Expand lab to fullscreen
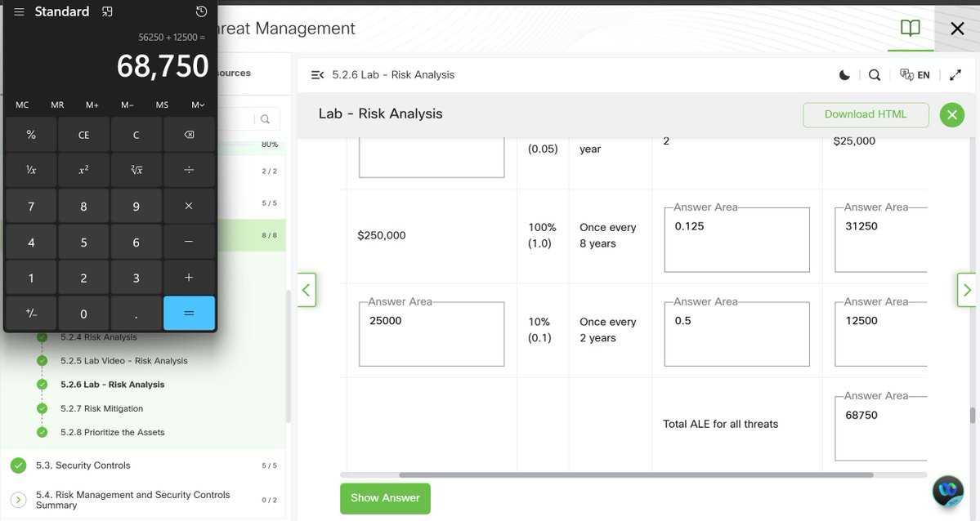Viewport: 980px width, 521px height. 955,75
